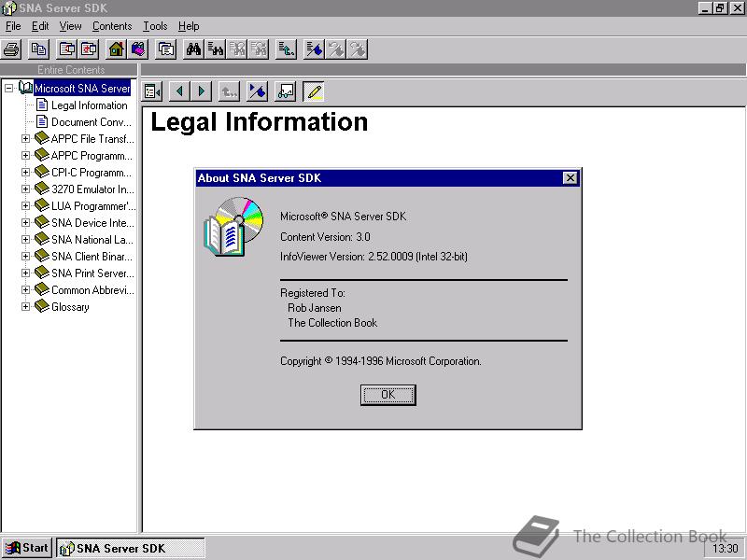747x560 pixels.
Task: Click the second greyed binoculars result icon
Action: (260, 49)
